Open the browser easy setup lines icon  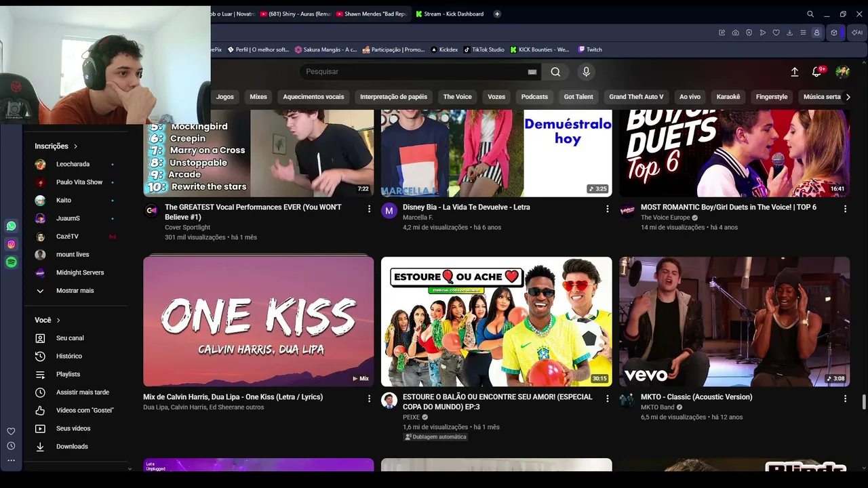pyautogui.click(x=804, y=33)
